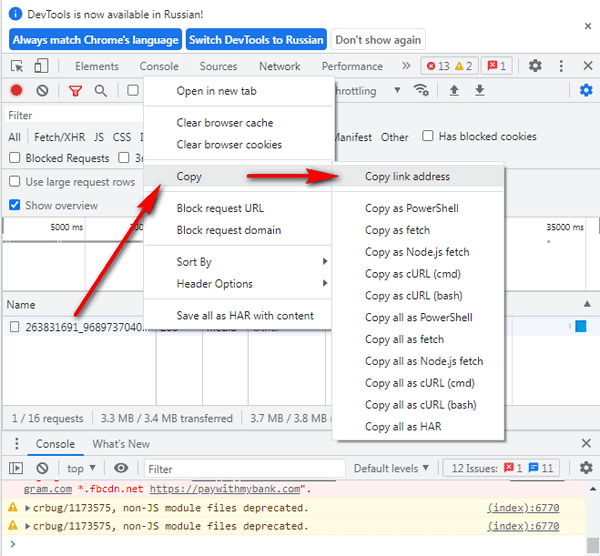Open DevTools settings gear in top toolbar
This screenshot has height=556, width=600.
coord(535,66)
